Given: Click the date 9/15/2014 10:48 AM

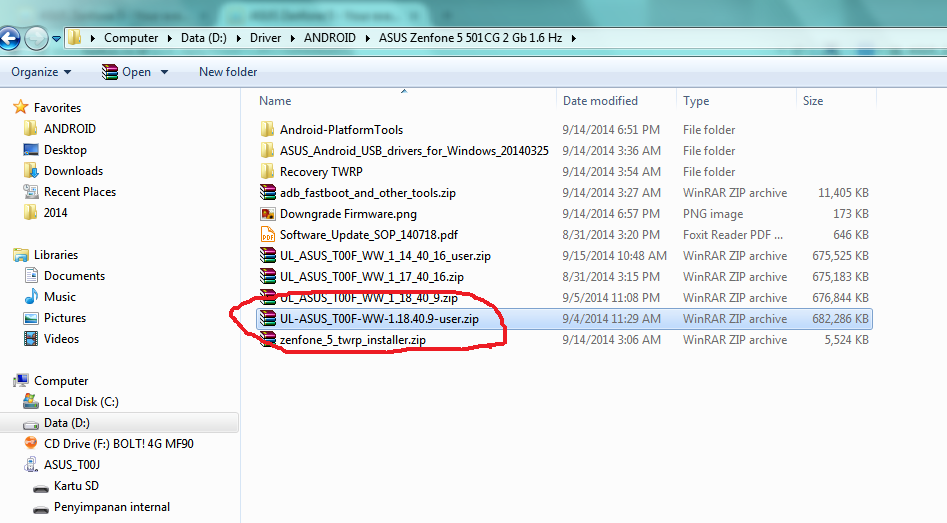Looking at the screenshot, I should pos(614,255).
